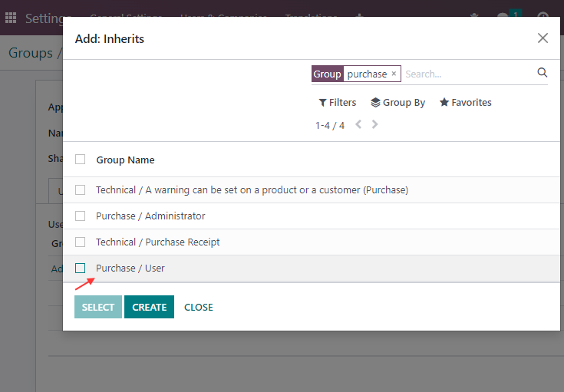
Task: Open the Filters dropdown
Action: click(x=338, y=103)
